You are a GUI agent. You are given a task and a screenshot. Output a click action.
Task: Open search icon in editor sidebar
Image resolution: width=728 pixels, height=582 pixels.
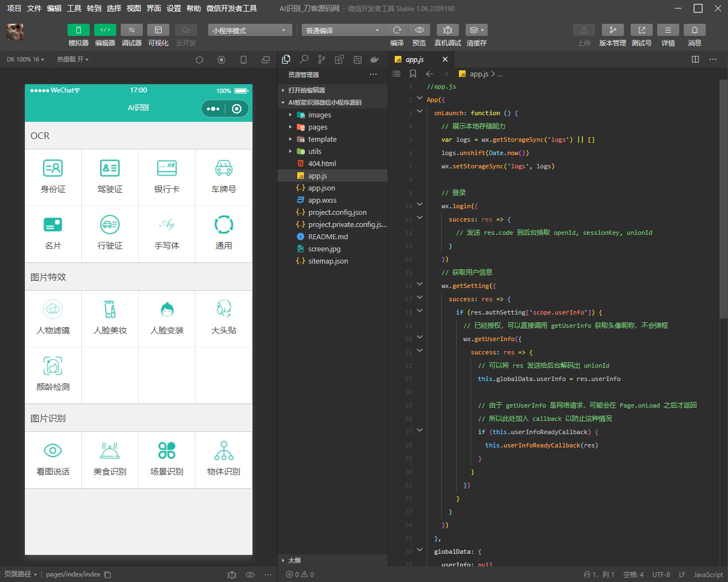(x=304, y=59)
